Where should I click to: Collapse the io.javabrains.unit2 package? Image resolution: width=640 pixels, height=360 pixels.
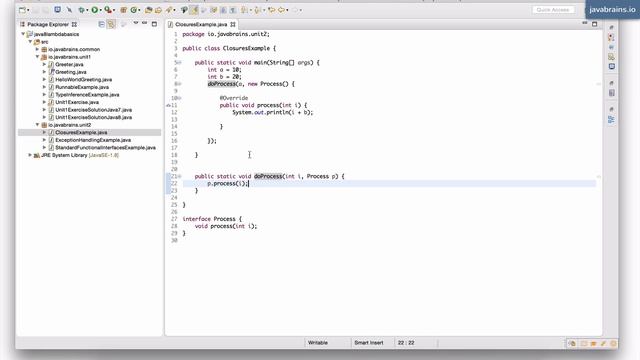point(38,125)
